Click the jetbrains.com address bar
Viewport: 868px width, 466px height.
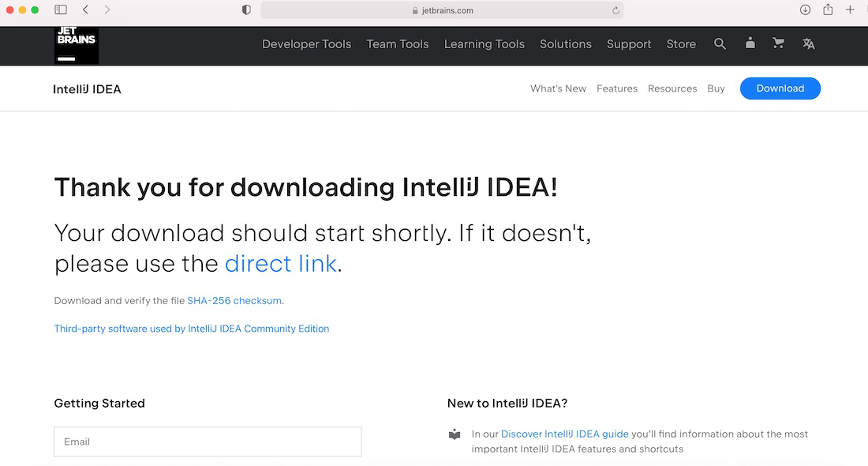coord(442,10)
